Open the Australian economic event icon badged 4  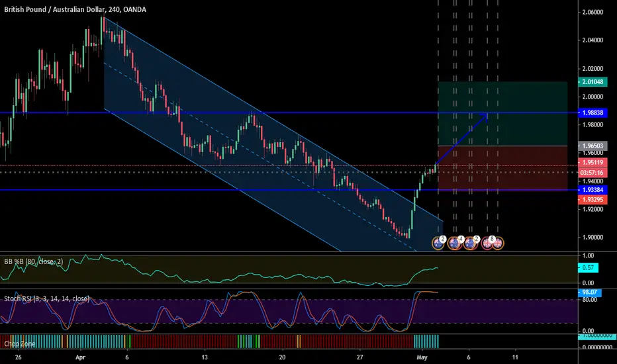point(455,244)
